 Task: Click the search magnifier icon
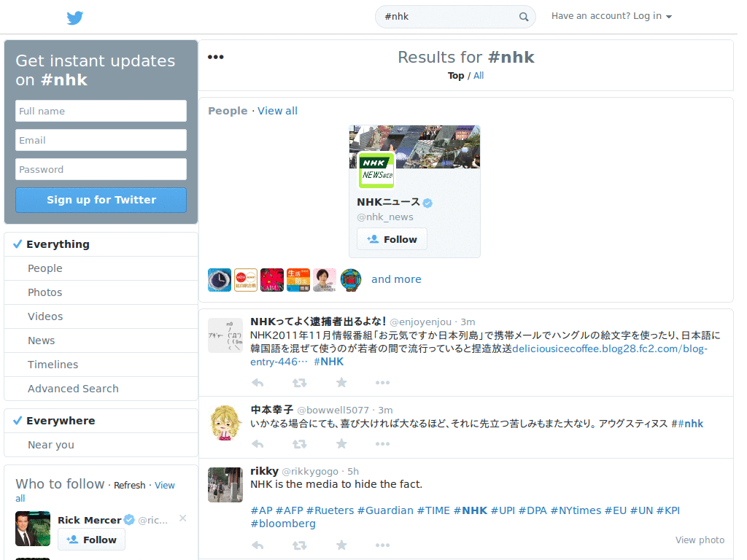point(524,17)
